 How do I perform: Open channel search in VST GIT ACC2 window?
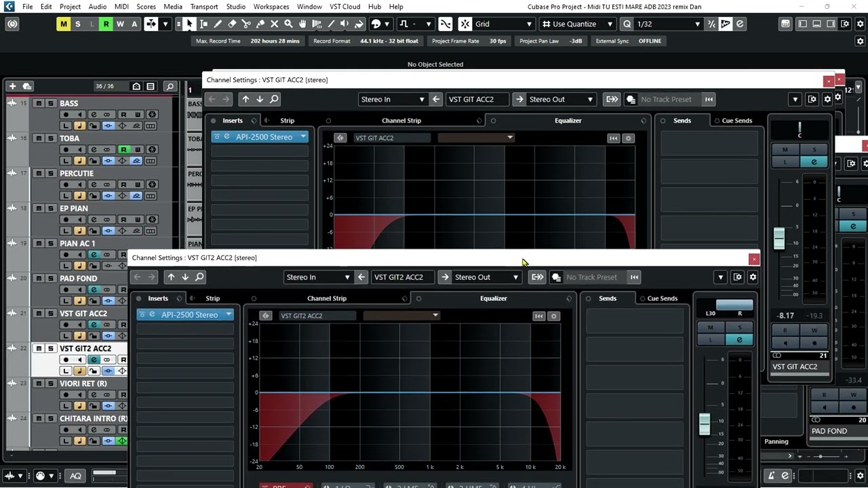pyautogui.click(x=274, y=99)
